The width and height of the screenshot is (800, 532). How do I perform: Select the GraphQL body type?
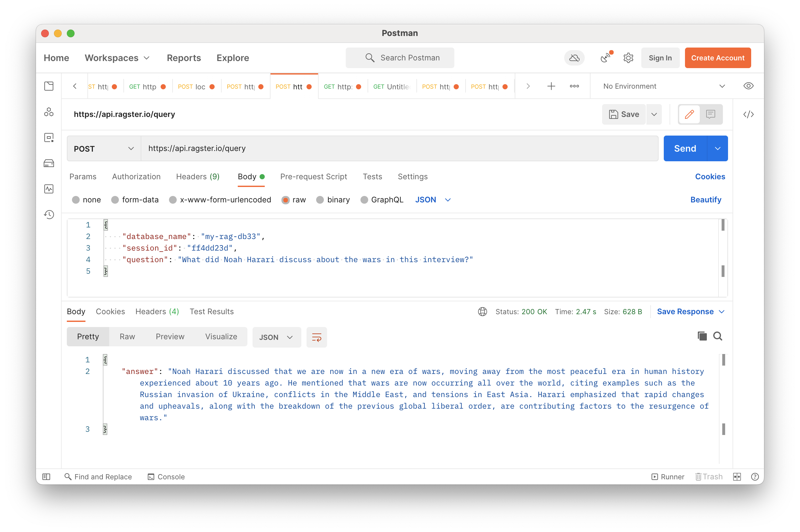pos(364,200)
